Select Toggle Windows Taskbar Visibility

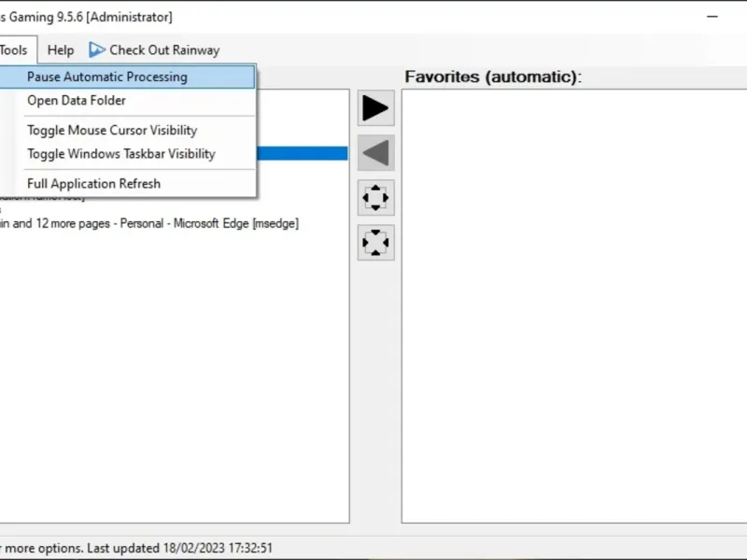point(127,154)
